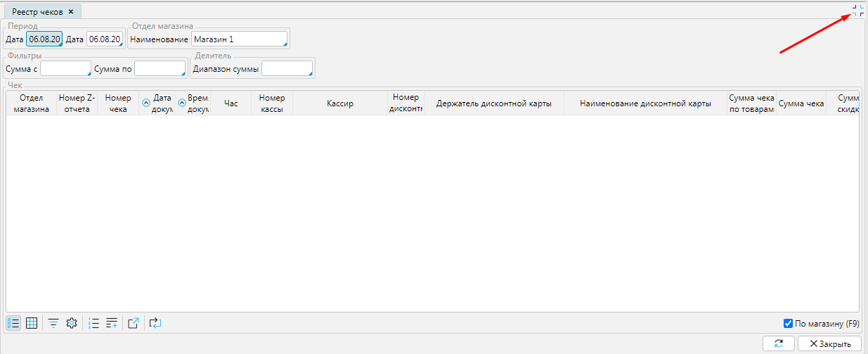Open the Диапазон суммы dropdown field
The image size is (868, 354).
(287, 69)
